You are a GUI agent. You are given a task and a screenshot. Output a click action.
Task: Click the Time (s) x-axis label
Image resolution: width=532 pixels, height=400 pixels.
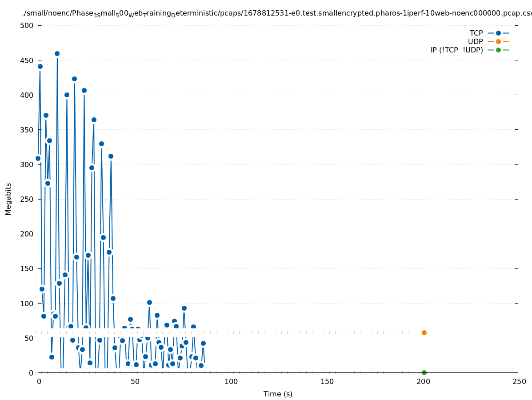click(x=278, y=394)
